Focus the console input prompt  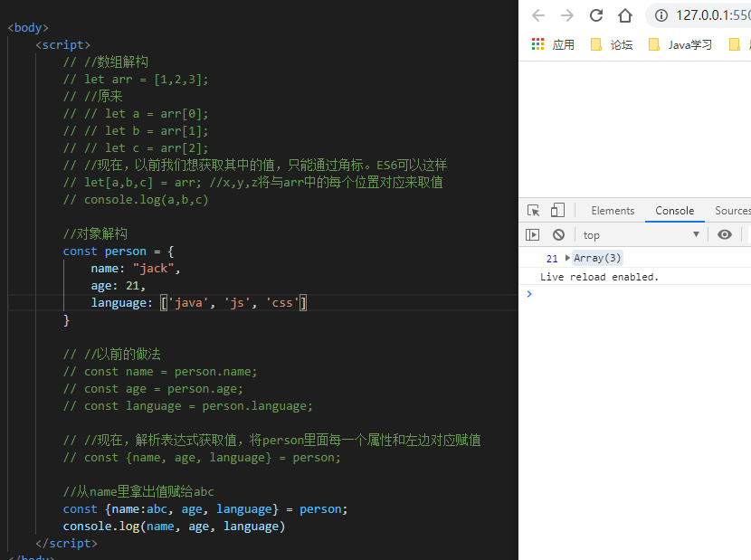click(x=640, y=294)
